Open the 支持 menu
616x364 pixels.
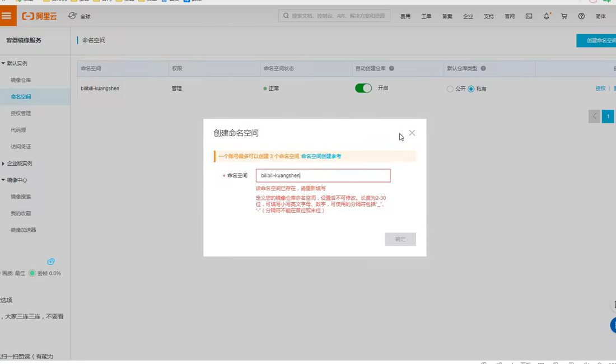[489, 16]
